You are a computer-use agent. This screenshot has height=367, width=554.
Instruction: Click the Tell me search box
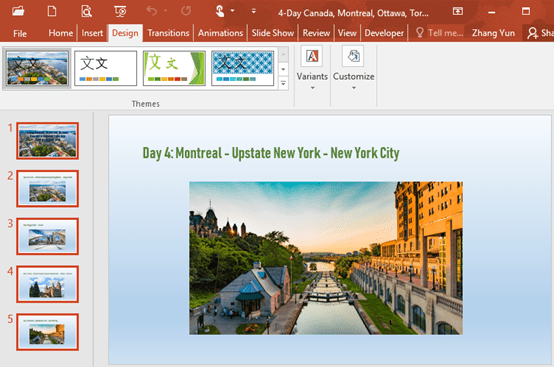pyautogui.click(x=440, y=33)
